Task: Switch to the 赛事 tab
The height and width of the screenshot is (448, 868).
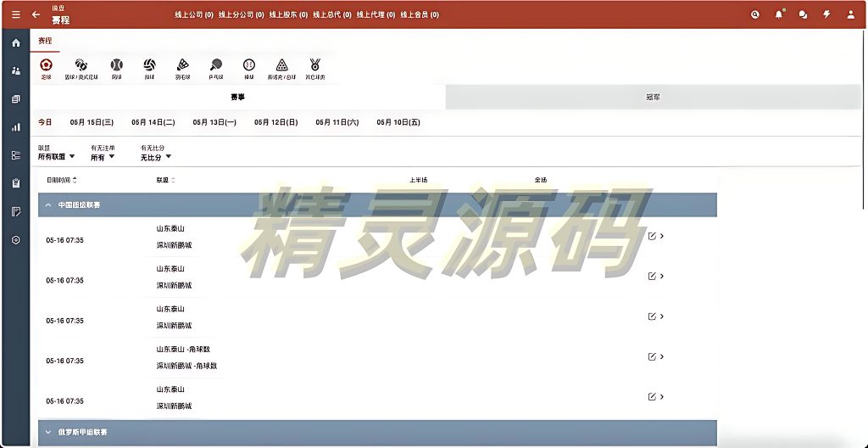Action: [x=238, y=97]
